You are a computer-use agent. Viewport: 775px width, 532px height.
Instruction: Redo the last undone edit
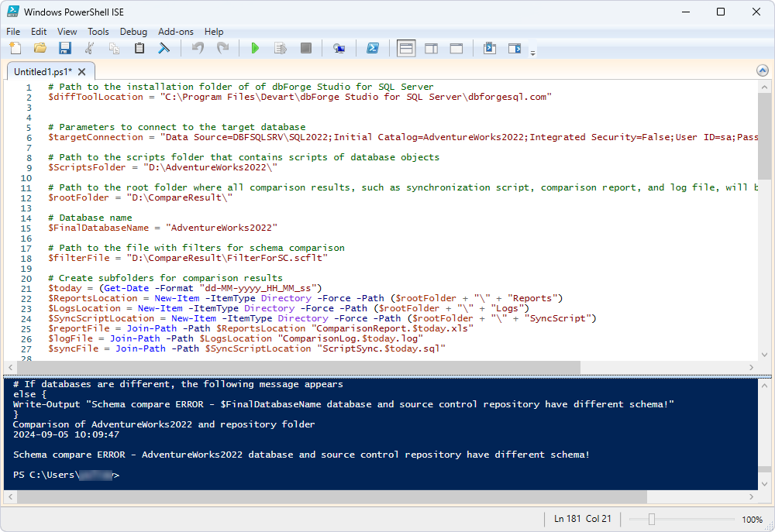[x=223, y=49]
